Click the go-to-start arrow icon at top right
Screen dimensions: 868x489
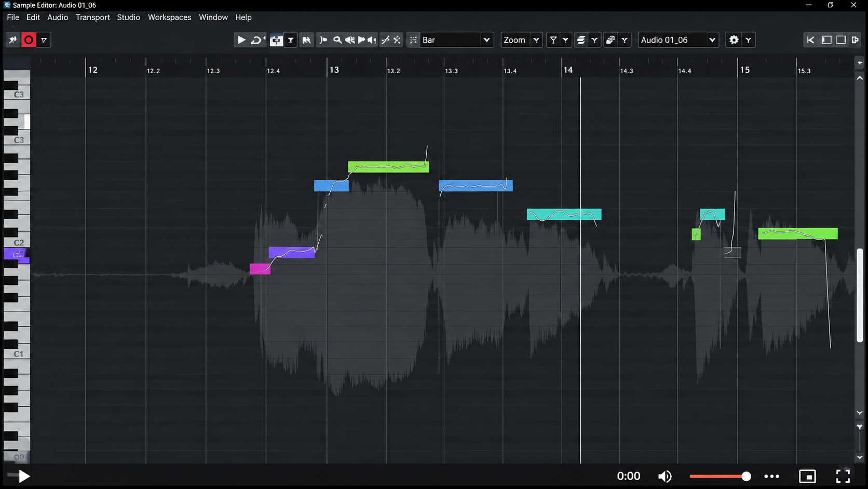click(x=810, y=40)
